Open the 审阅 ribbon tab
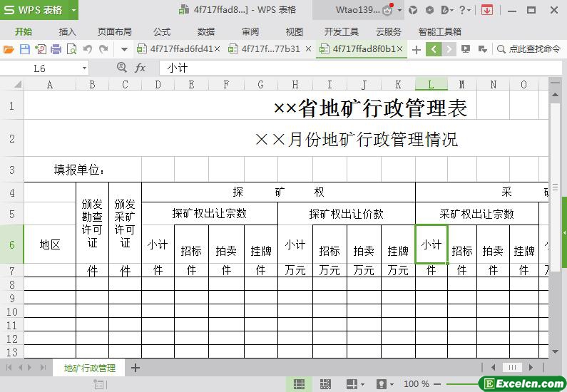The height and width of the screenshot is (392, 567). tap(250, 32)
